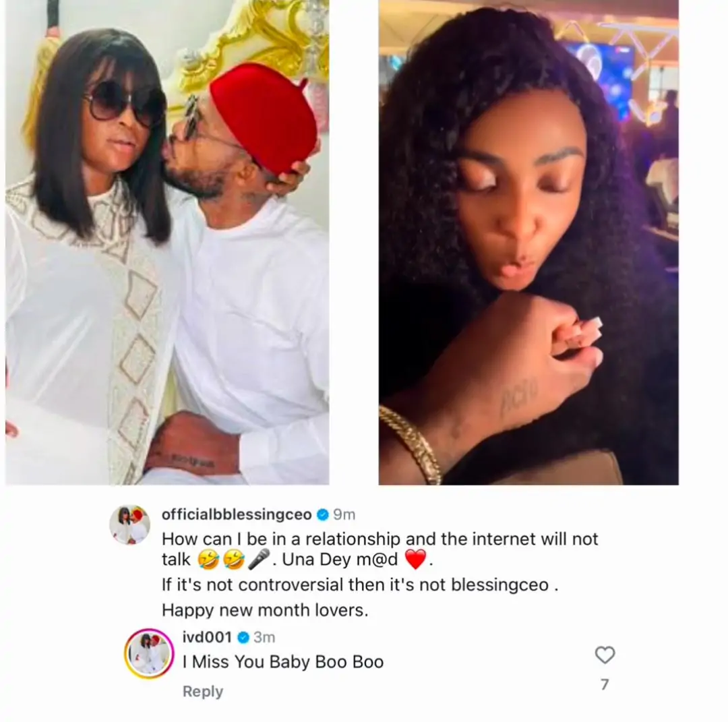
Task: Open the couple photo in white outfits
Action: pos(167,243)
